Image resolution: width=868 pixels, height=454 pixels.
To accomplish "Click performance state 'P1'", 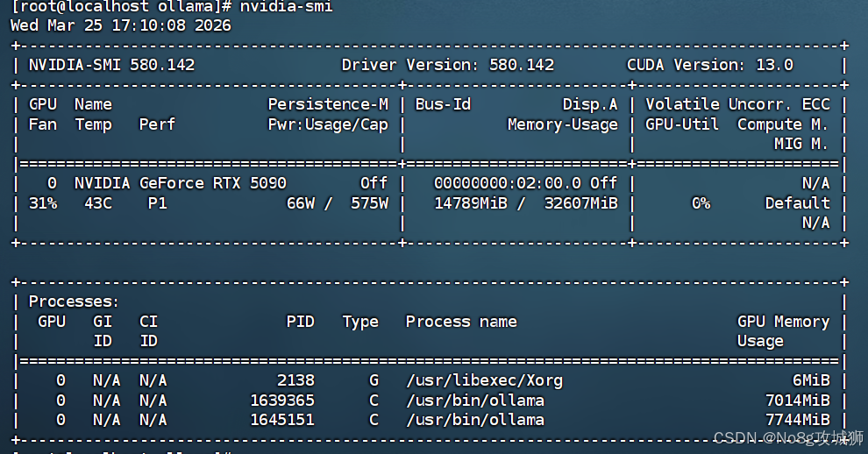I will [x=157, y=203].
